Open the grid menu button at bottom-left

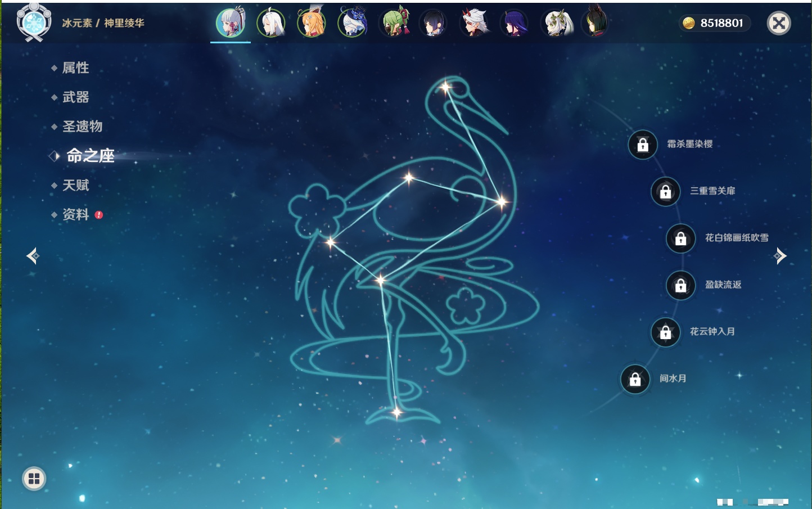tap(34, 479)
